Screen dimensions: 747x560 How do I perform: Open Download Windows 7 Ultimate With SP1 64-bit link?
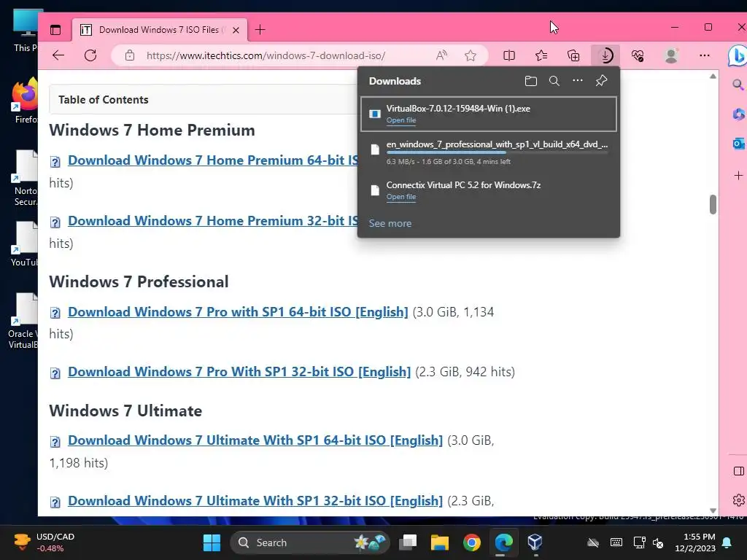tap(255, 440)
